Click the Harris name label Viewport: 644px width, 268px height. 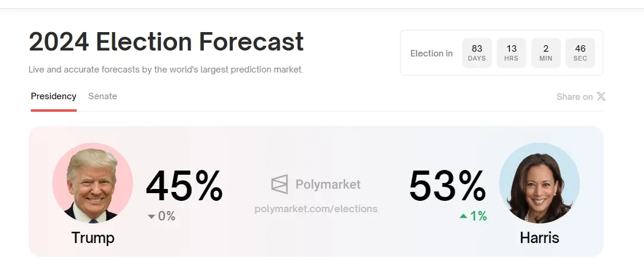539,238
